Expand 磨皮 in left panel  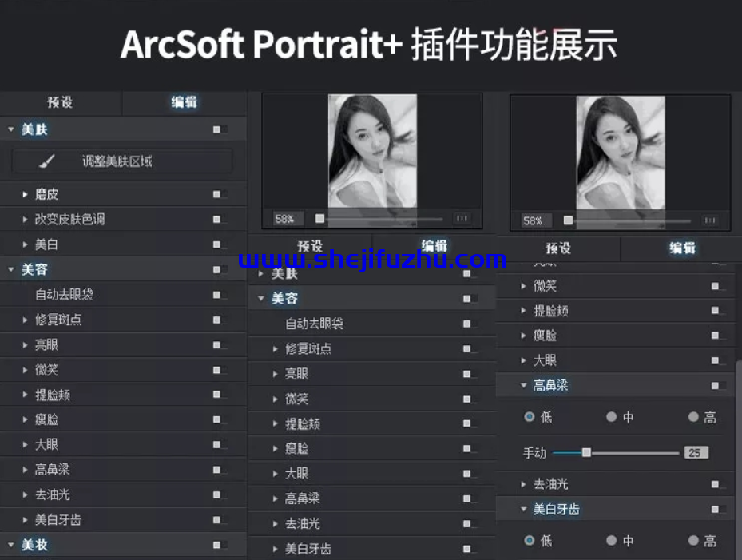coord(25,194)
